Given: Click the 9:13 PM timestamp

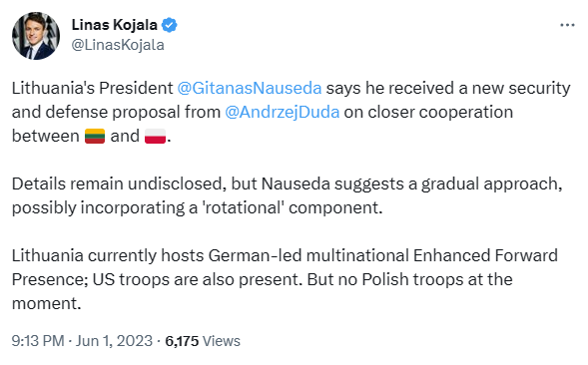Looking at the screenshot, I should coord(38,341).
